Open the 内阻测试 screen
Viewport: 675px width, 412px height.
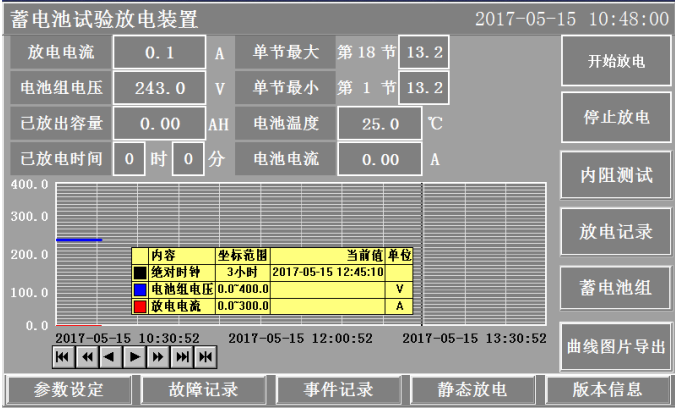pyautogui.click(x=616, y=176)
